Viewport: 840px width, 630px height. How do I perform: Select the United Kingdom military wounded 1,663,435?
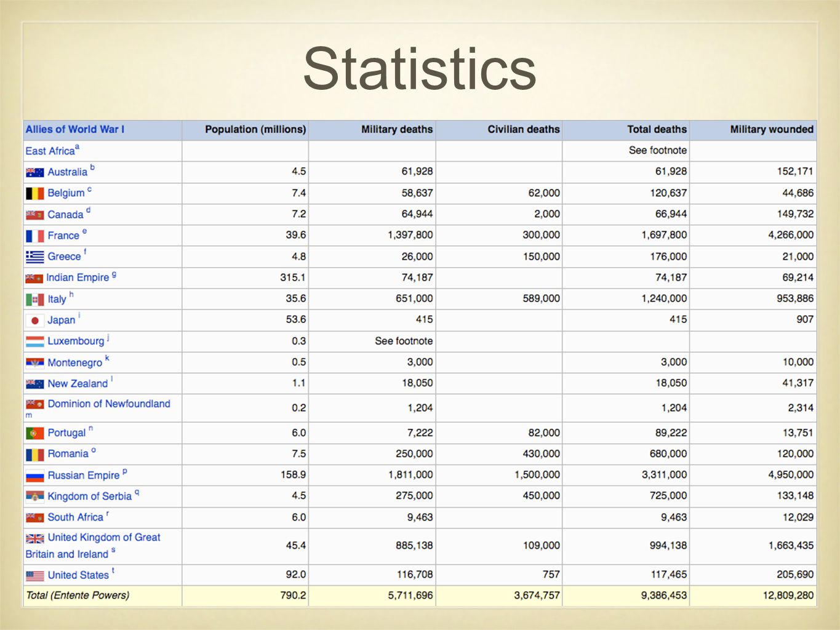pos(791,546)
